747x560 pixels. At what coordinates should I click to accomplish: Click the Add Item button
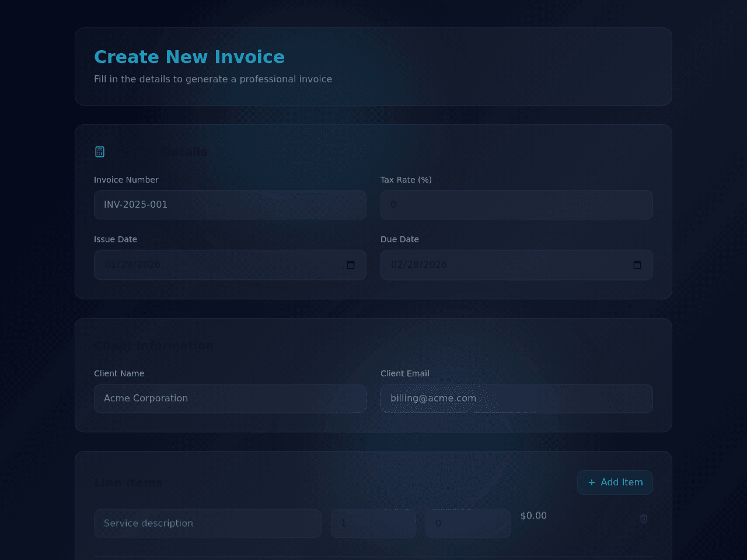pyautogui.click(x=615, y=482)
